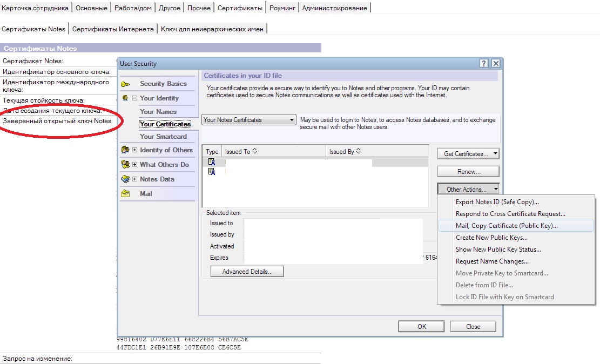Choose Request Name Changes menu item
The width and height of the screenshot is (600, 364).
pyautogui.click(x=492, y=261)
